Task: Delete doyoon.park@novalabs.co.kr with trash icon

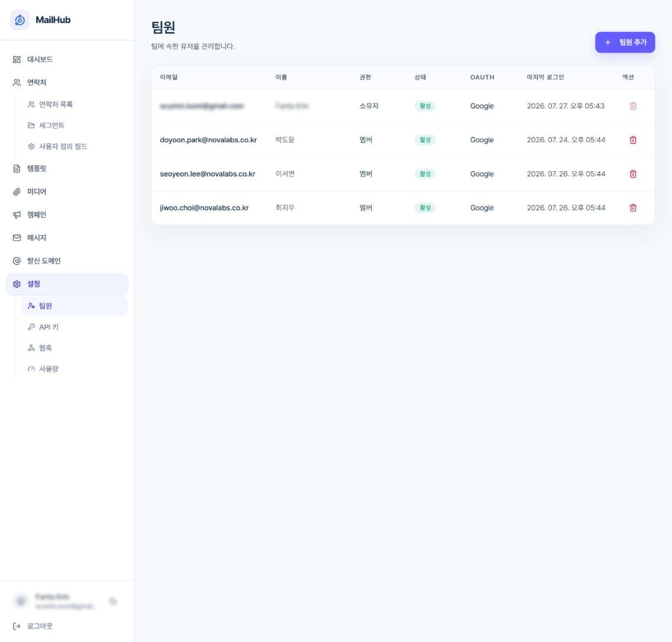Action: click(x=632, y=140)
